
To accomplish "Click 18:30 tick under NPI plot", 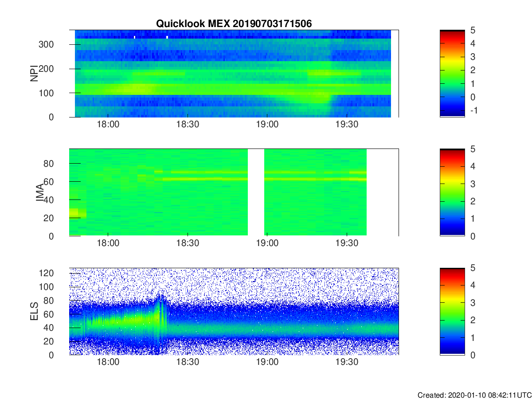I will tap(188, 125).
